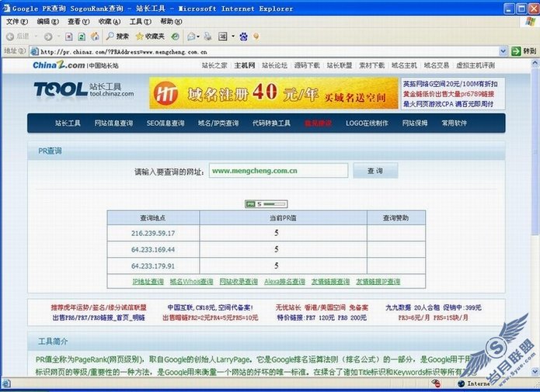Expand the address bar URL dropdown
The width and height of the screenshot is (540, 392).
(503, 51)
